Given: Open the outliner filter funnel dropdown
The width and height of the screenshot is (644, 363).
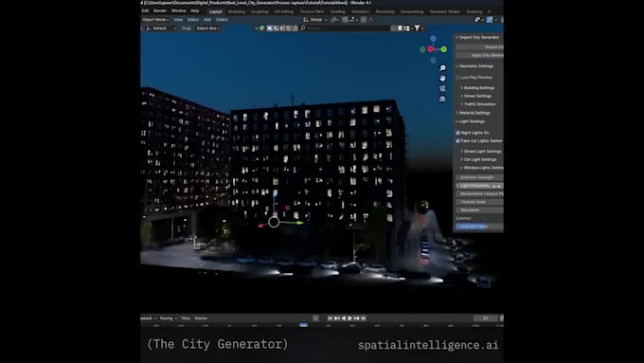Looking at the screenshot, I should pyautogui.click(x=418, y=27).
